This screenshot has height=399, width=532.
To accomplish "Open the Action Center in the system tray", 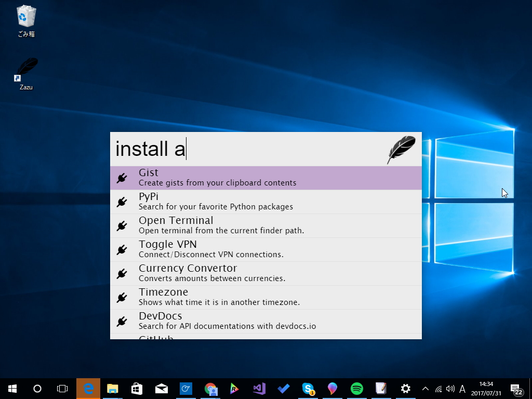I will (x=517, y=388).
